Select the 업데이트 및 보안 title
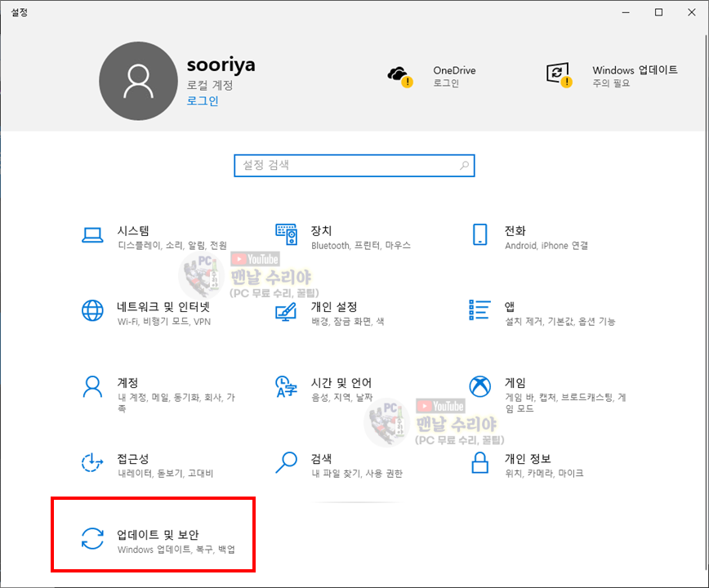 tap(158, 535)
